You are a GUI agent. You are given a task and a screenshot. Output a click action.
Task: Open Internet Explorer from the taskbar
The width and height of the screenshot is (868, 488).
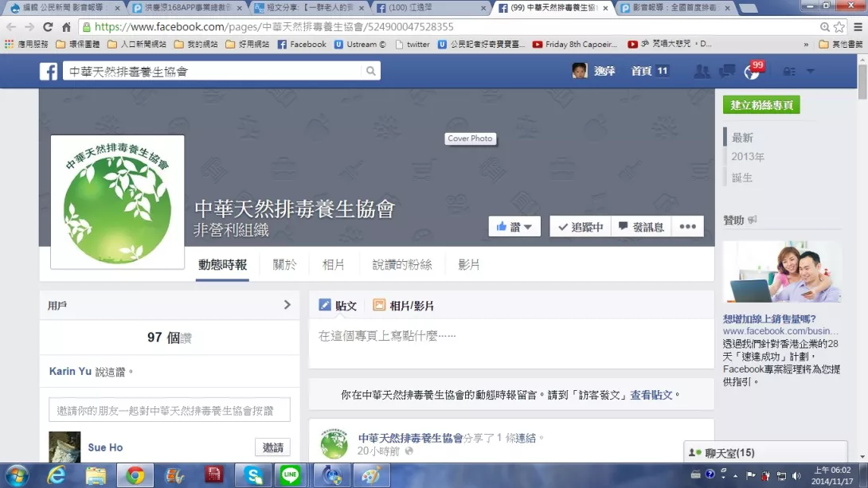56,475
